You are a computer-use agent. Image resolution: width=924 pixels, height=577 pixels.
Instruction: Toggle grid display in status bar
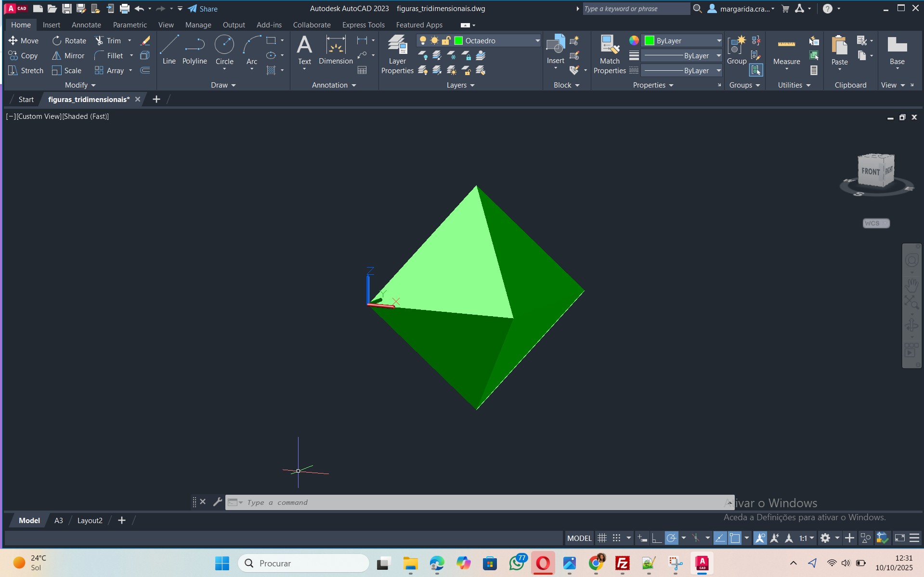click(602, 538)
